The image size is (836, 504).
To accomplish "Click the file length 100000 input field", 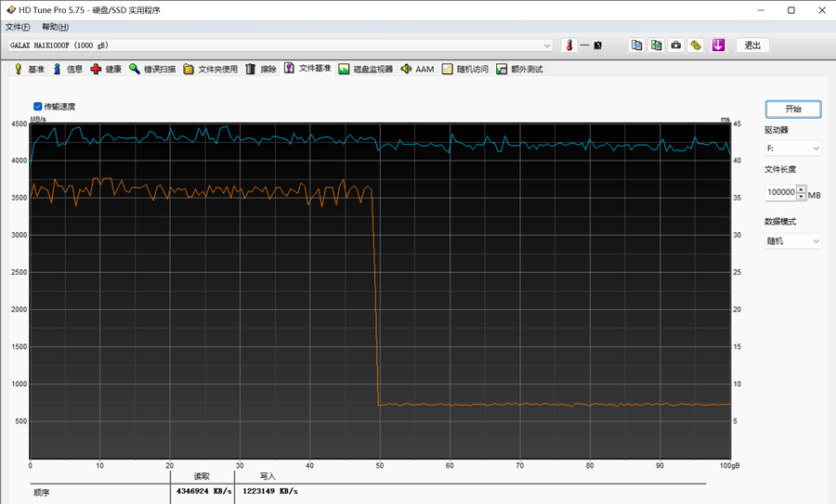I will pos(780,192).
